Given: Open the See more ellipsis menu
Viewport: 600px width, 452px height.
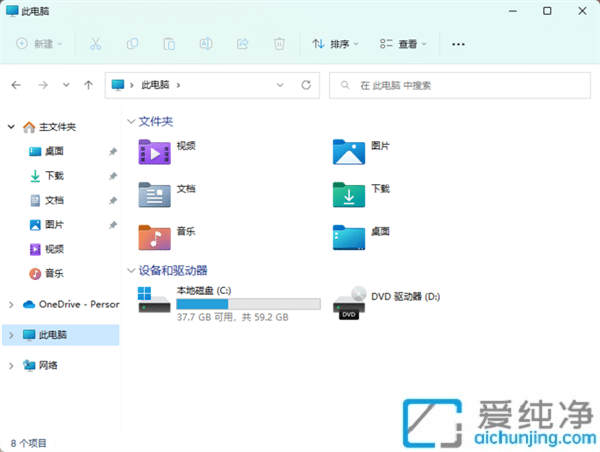Looking at the screenshot, I should click(x=458, y=44).
